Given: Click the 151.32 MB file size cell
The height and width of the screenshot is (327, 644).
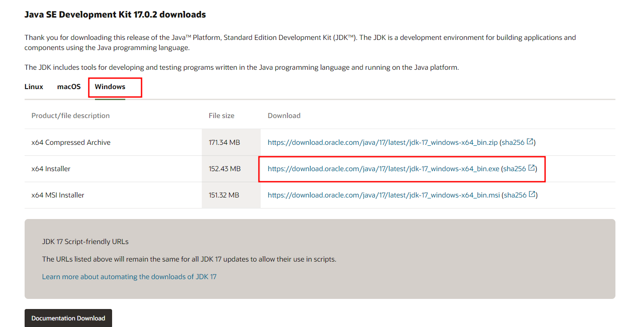Looking at the screenshot, I should tap(231, 195).
